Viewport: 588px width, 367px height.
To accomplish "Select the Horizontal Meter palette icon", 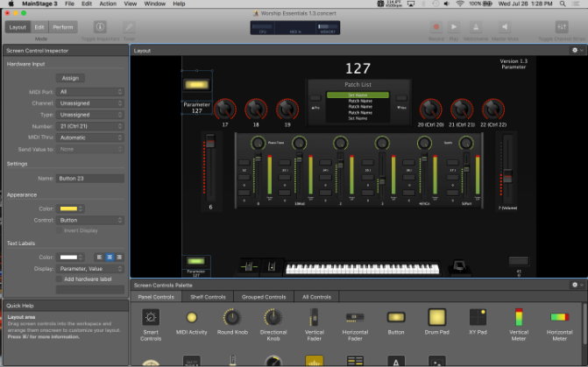I will coord(559,317).
